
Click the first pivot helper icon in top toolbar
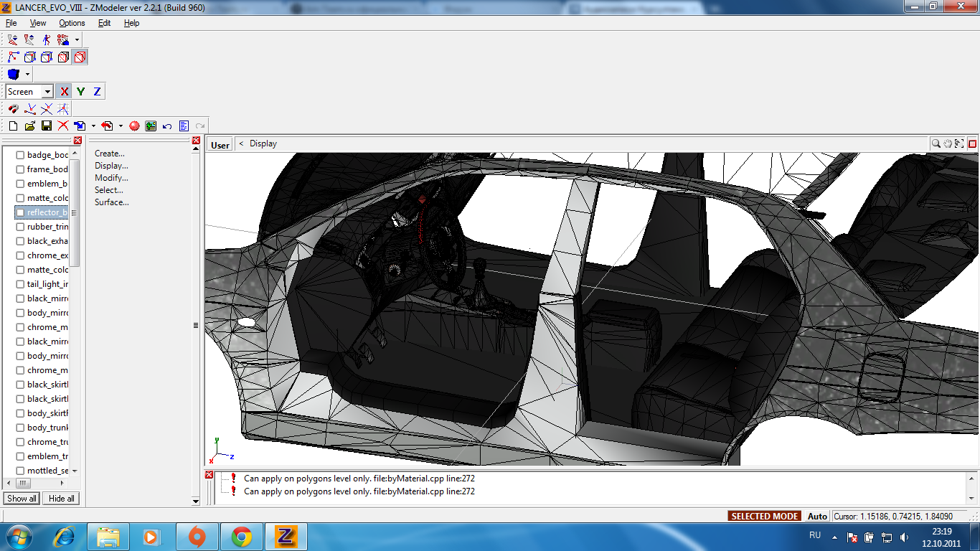tap(13, 40)
